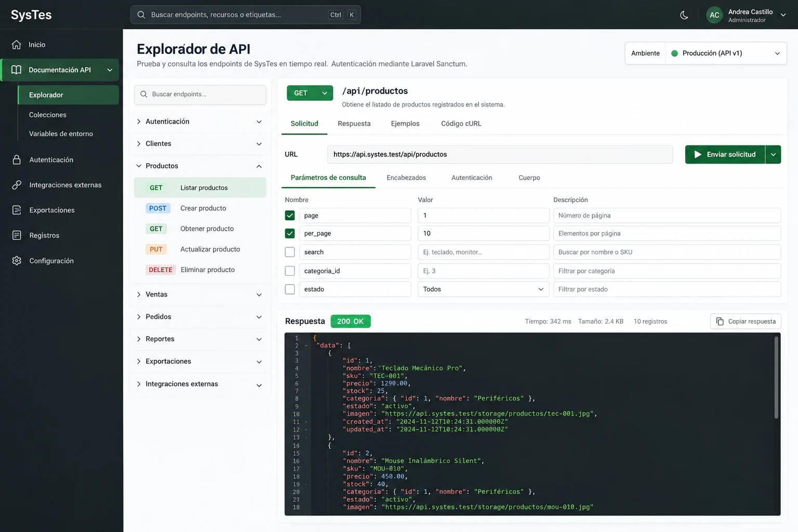This screenshot has height=532, width=798.
Task: Click the Copiar respuesta button
Action: point(746,322)
